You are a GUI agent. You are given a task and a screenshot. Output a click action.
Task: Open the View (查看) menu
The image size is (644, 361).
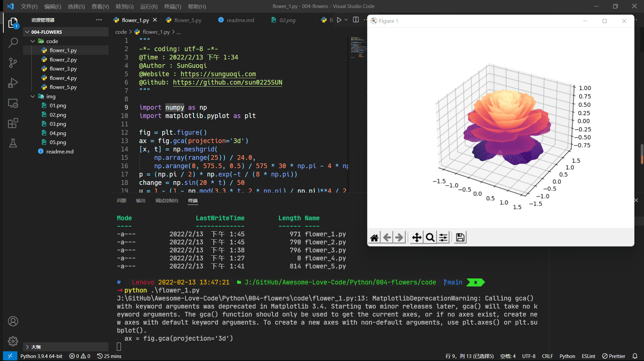[x=100, y=6]
